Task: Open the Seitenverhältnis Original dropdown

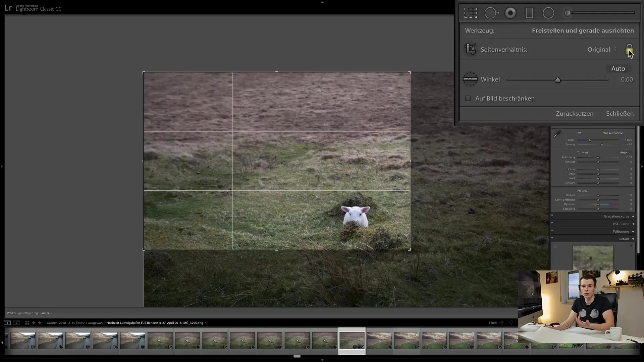Action: click(602, 49)
